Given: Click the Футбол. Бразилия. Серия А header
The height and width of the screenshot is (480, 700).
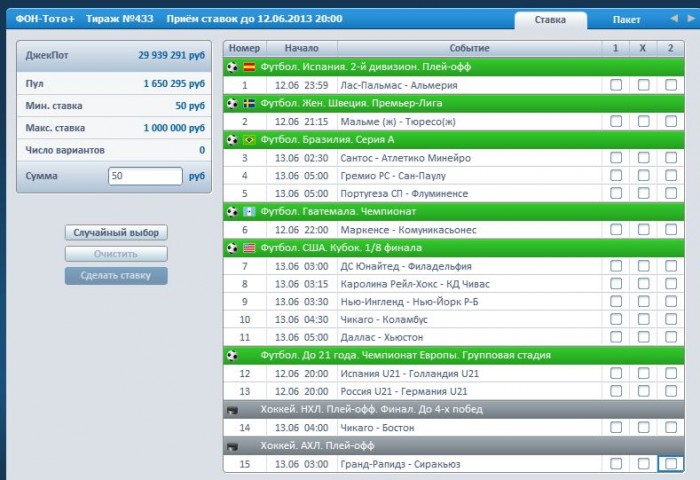Looking at the screenshot, I should tap(454, 140).
